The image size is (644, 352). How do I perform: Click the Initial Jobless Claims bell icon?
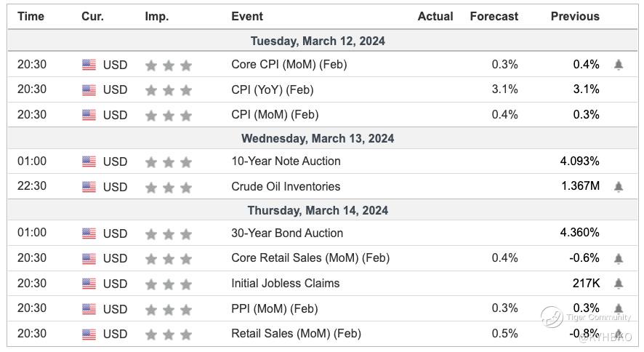619,284
